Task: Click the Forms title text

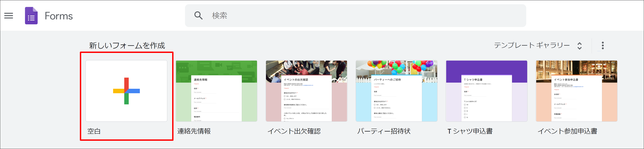Action: (x=59, y=16)
